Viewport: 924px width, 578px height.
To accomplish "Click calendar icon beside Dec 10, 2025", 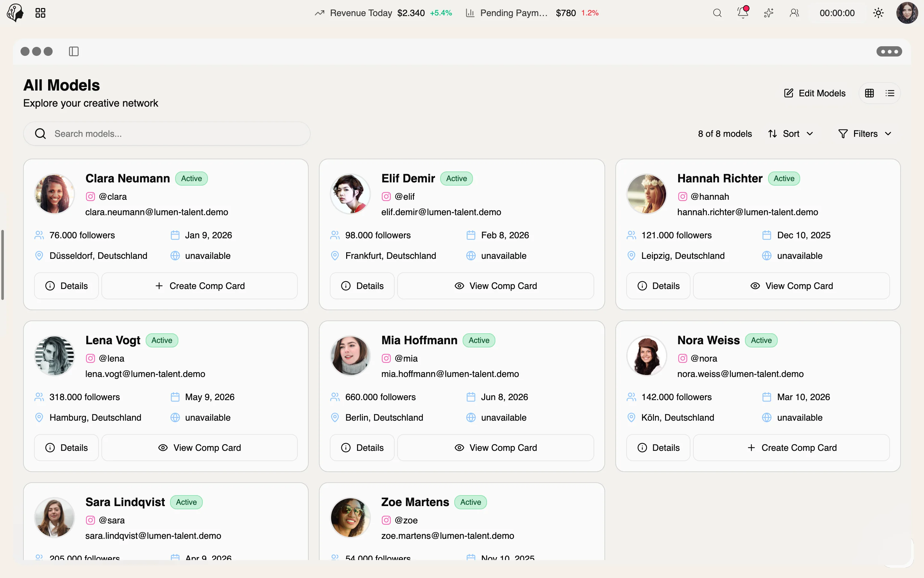I will 766,235.
